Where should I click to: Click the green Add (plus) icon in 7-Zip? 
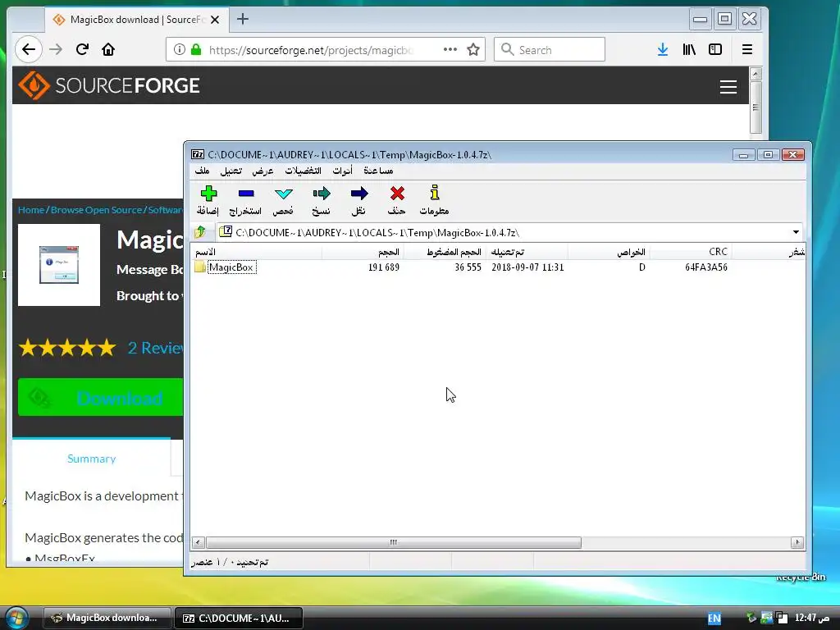tap(208, 194)
